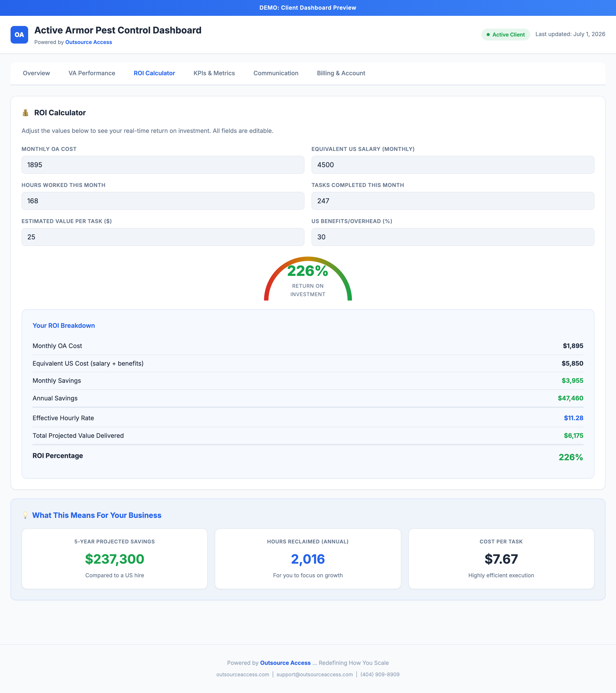Click the Outsource Access link in footer

[286, 663]
